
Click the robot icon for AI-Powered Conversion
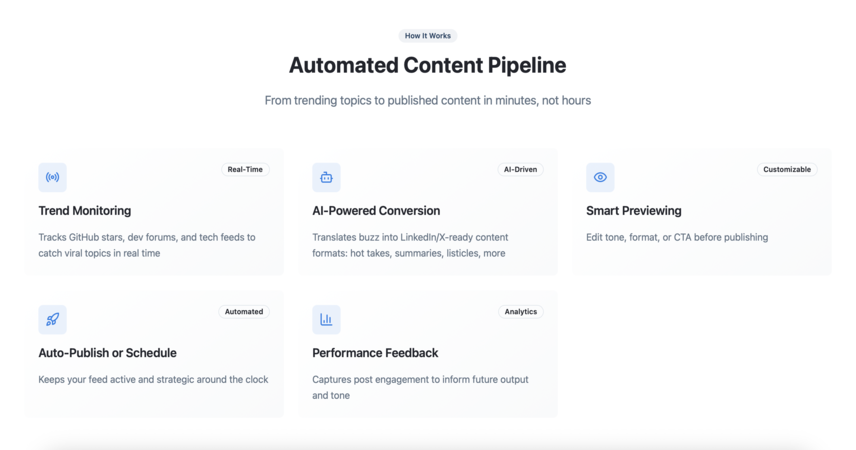326,177
